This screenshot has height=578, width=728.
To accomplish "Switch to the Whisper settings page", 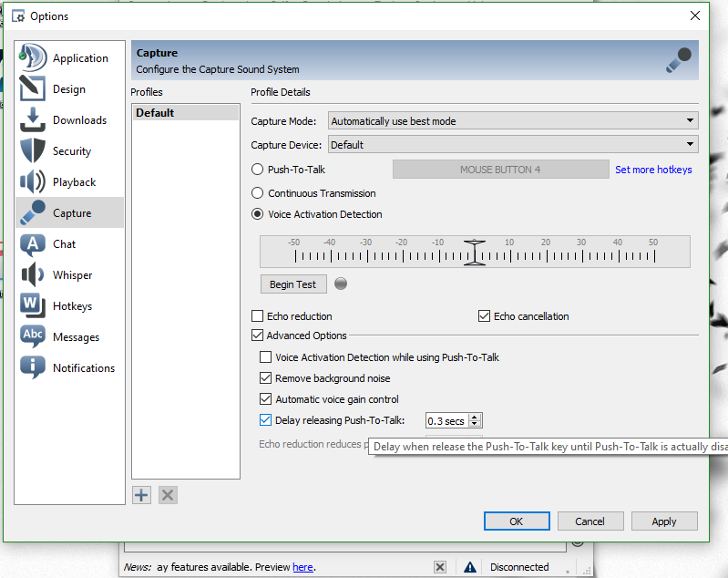I will tap(69, 274).
